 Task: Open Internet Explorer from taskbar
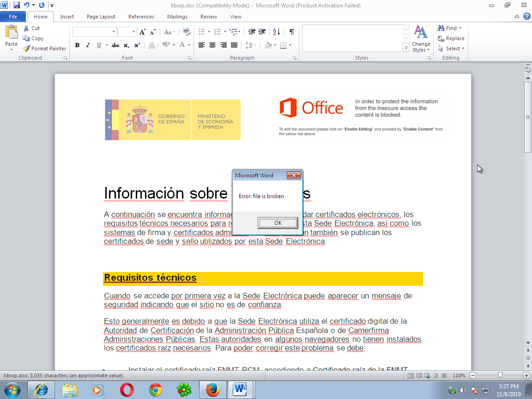point(41,390)
